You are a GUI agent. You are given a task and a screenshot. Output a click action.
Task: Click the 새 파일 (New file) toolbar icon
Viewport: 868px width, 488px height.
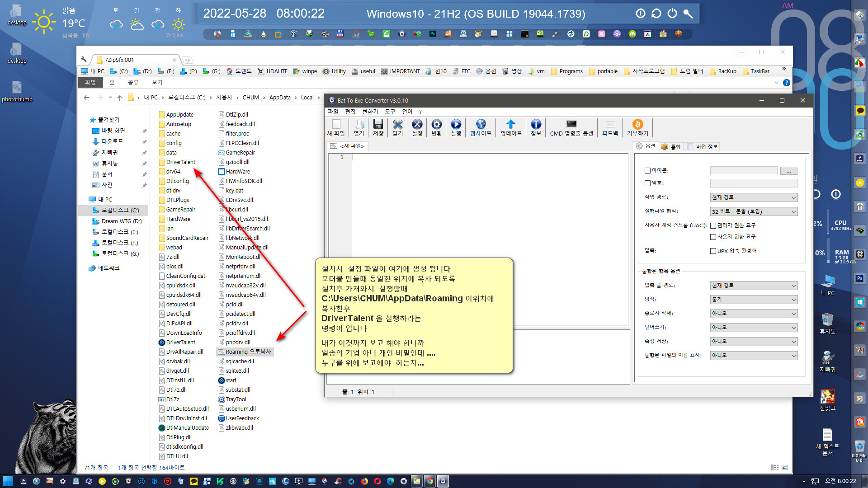[x=336, y=127]
